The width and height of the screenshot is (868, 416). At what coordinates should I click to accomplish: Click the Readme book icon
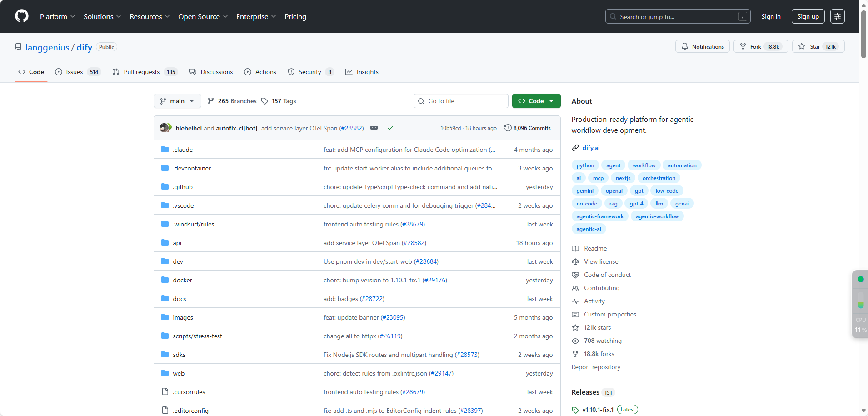[575, 248]
